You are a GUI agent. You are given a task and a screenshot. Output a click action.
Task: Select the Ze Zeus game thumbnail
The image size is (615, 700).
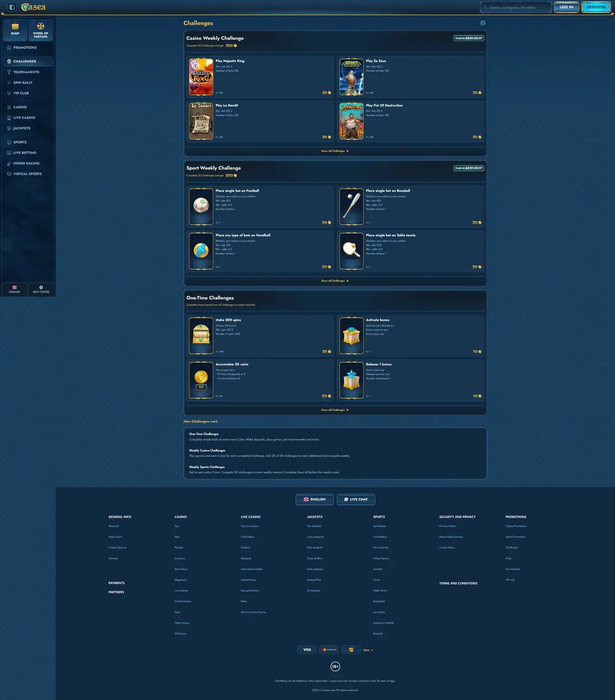(351, 77)
